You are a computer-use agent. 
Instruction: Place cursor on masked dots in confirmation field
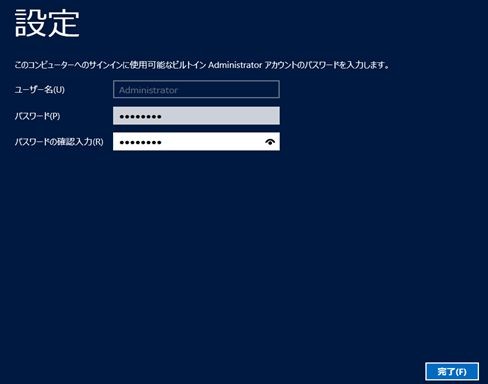tap(140, 143)
